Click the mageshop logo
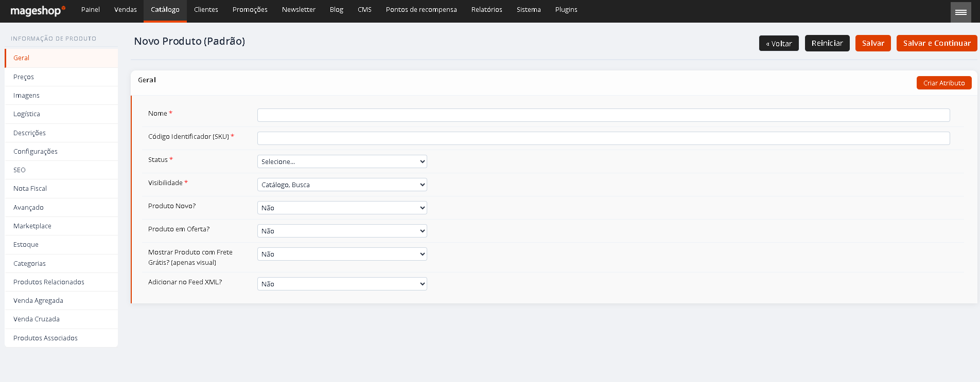 tap(38, 10)
